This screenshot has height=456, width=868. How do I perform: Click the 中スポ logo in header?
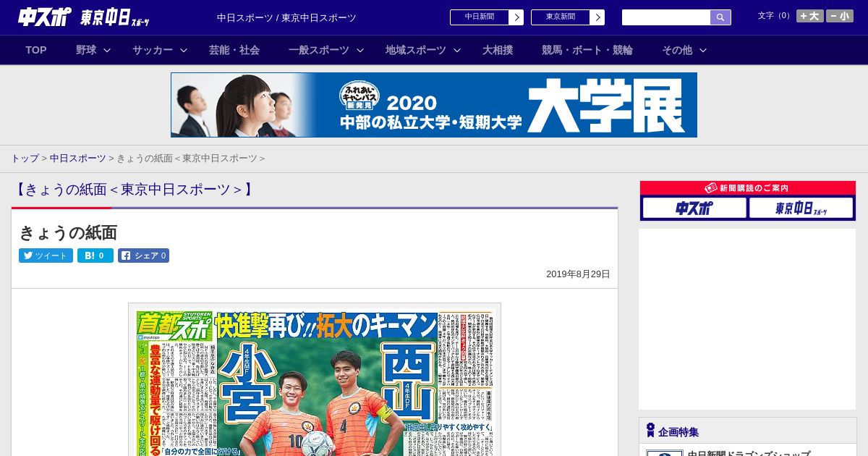(x=45, y=17)
